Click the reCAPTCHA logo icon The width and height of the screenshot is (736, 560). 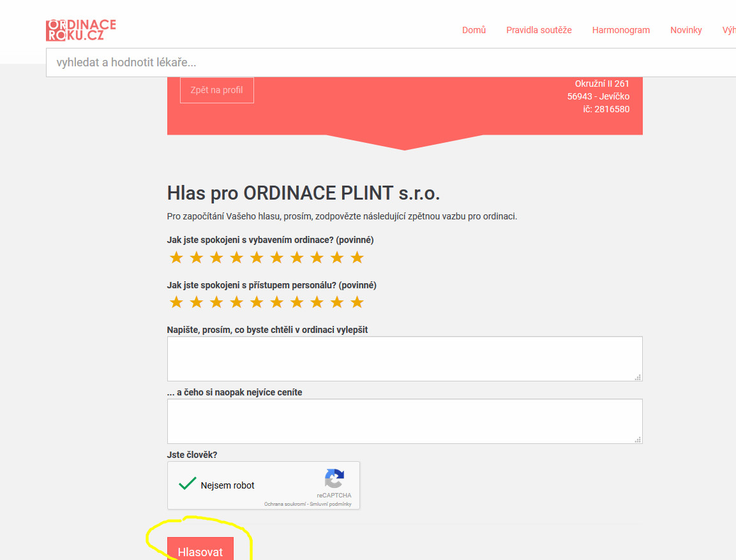coord(334,478)
